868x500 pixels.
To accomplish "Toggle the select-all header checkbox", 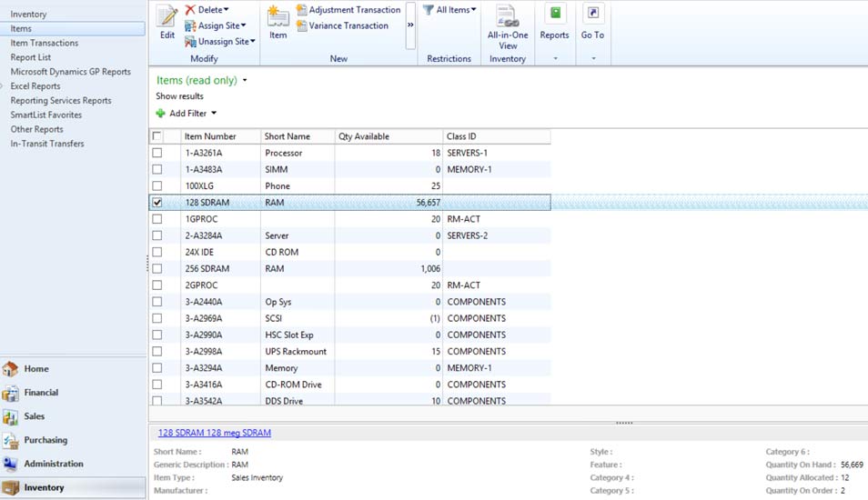I will 157,136.
